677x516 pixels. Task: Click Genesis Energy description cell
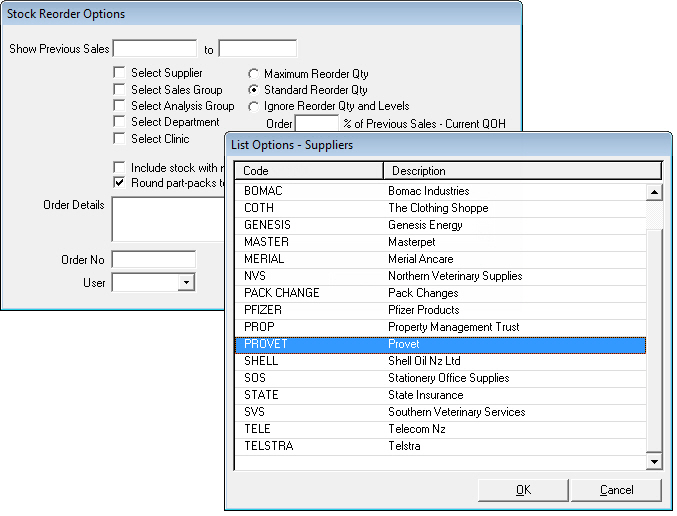(x=425, y=225)
